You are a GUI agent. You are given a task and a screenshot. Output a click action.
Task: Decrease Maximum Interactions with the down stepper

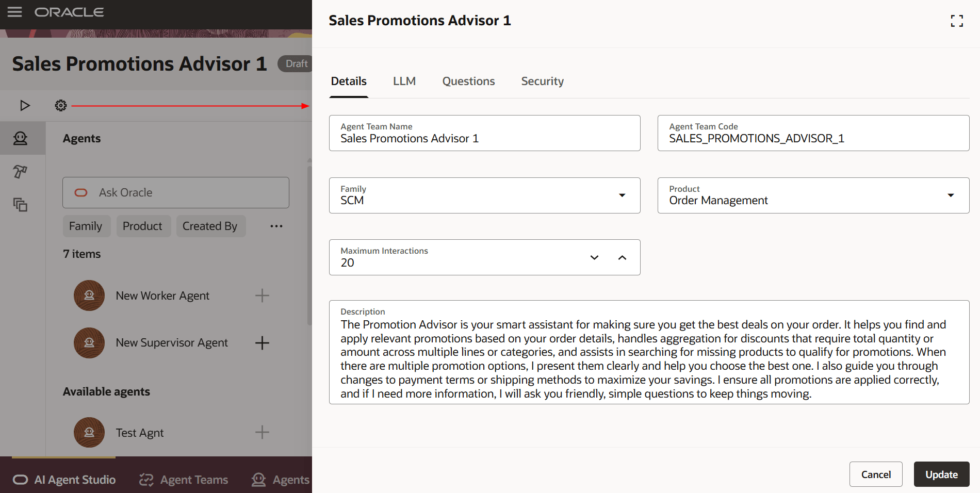pos(594,257)
